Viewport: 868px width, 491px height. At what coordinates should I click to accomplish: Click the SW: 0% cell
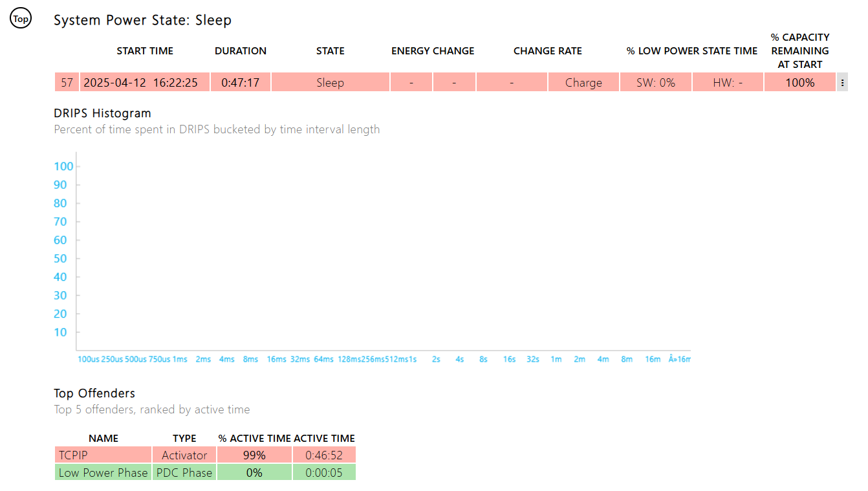(655, 83)
